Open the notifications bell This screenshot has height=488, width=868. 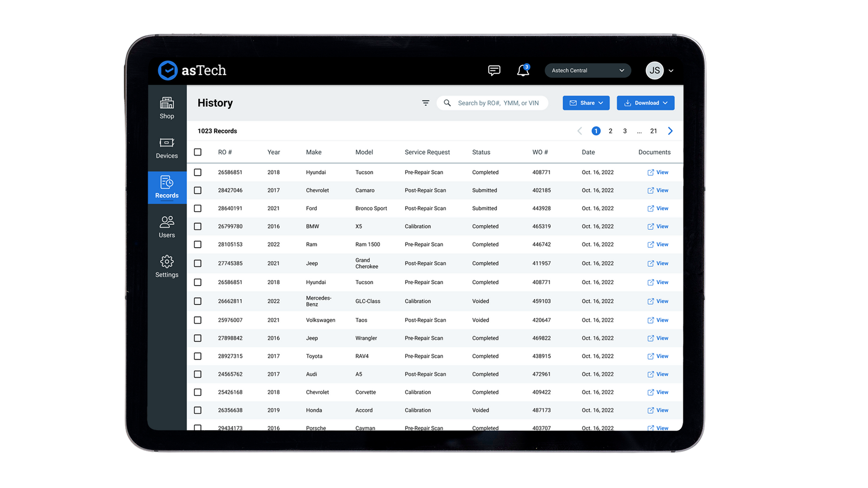(523, 70)
